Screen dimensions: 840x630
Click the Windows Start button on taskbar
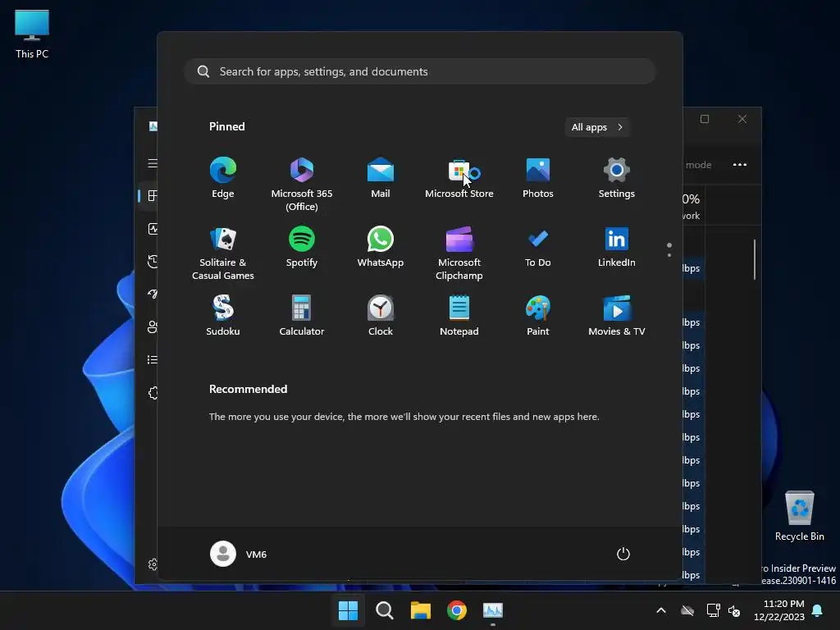coord(348,610)
